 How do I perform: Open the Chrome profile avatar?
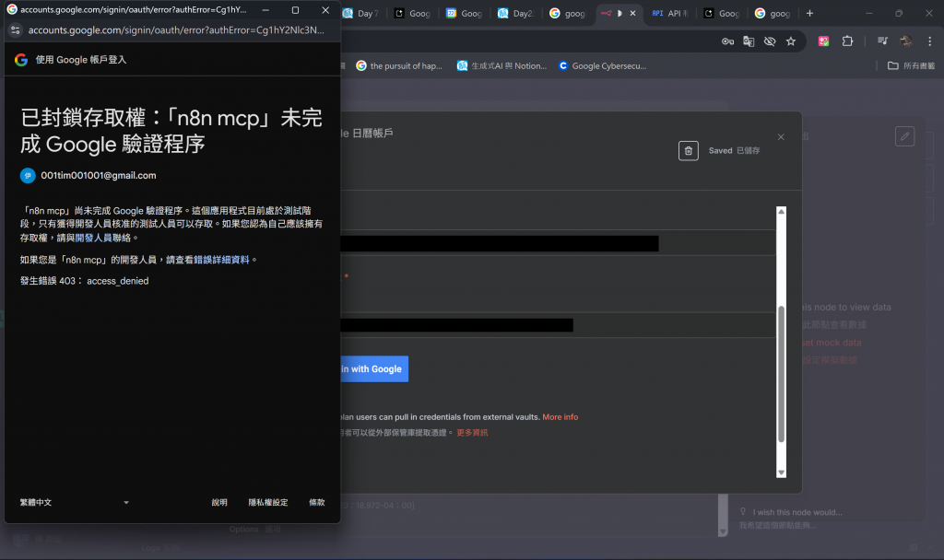pos(905,41)
